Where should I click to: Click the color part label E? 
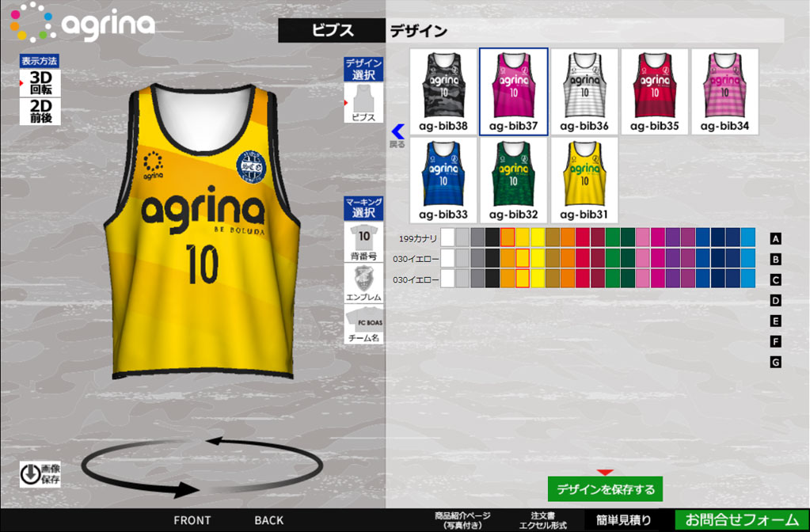(x=775, y=321)
